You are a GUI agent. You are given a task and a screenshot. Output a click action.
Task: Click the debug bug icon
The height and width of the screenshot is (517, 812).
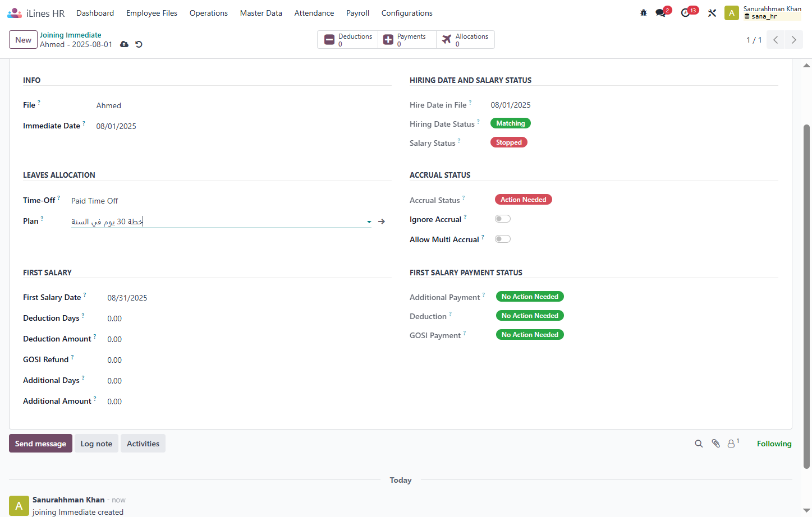pyautogui.click(x=644, y=13)
